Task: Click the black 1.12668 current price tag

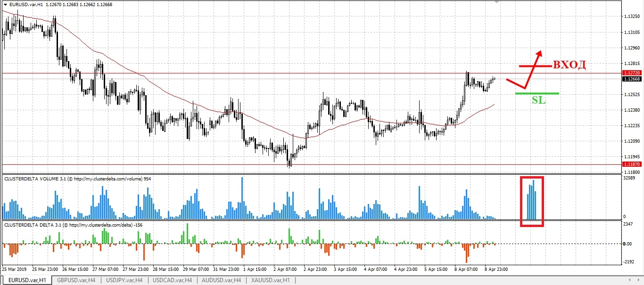Action: [631, 79]
